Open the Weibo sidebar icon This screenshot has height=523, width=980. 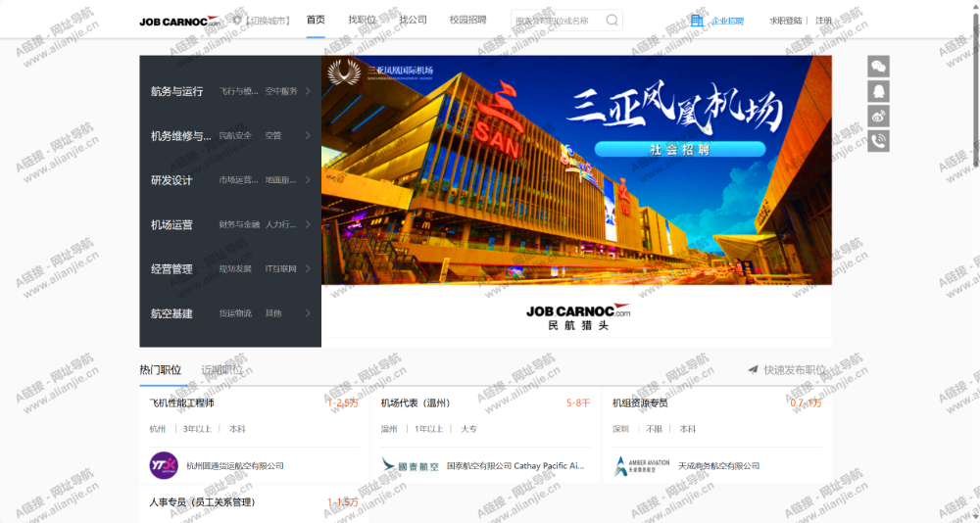click(878, 117)
